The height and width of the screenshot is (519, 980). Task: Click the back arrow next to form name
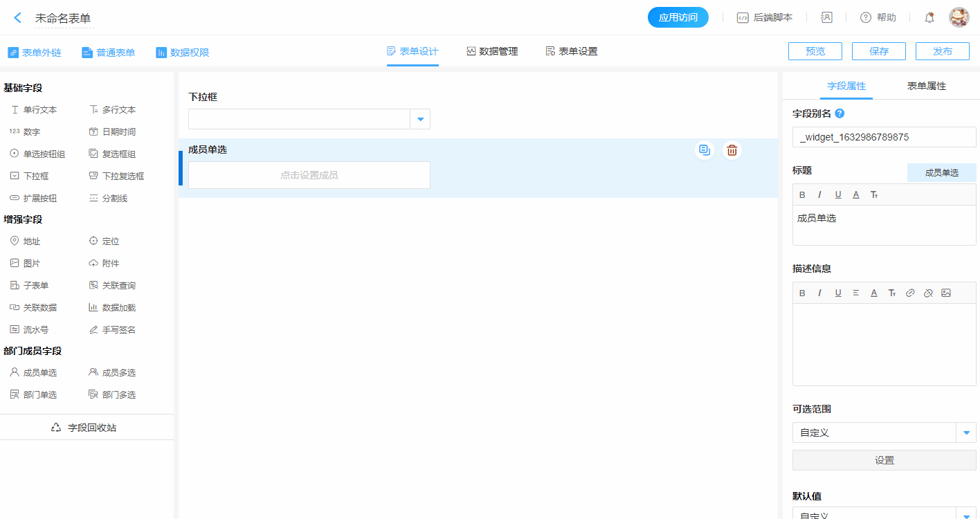tap(18, 18)
